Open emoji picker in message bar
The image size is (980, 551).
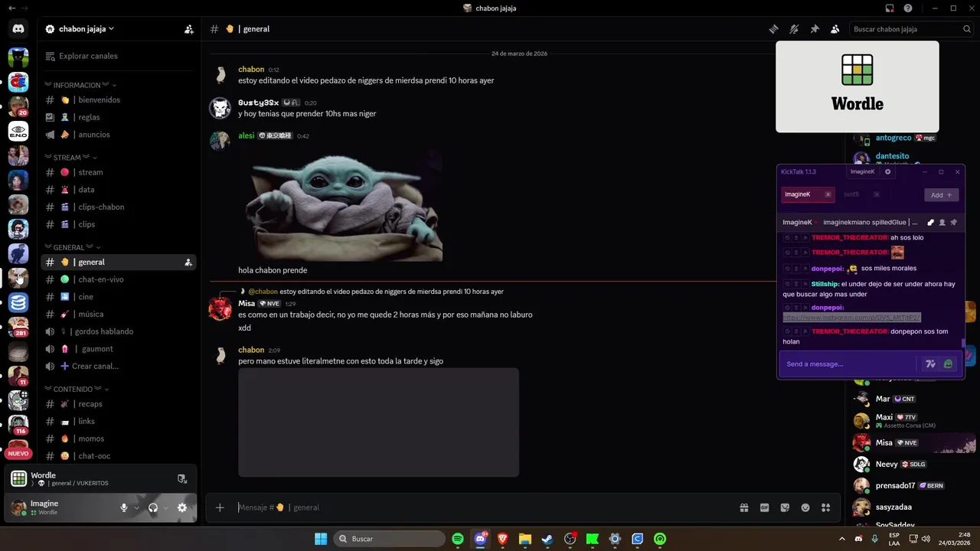point(805,507)
